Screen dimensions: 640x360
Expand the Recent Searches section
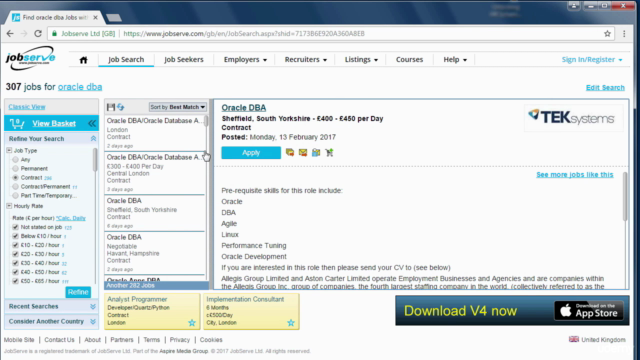click(93, 307)
